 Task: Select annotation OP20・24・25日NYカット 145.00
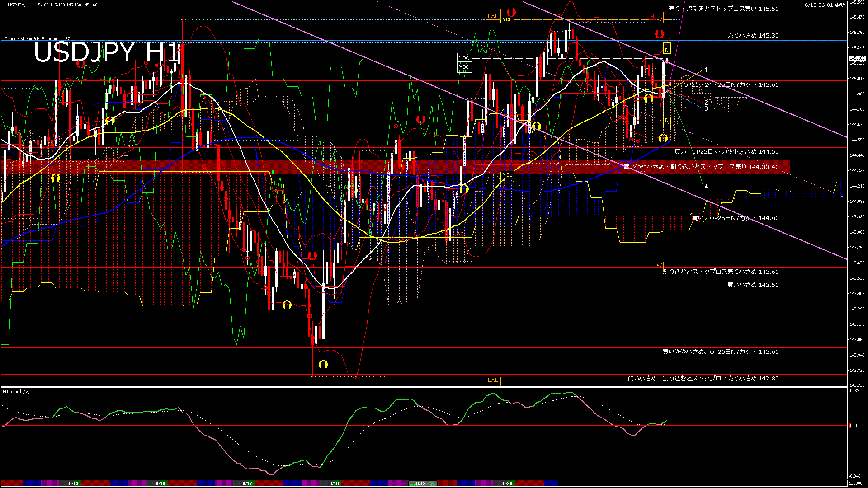731,84
